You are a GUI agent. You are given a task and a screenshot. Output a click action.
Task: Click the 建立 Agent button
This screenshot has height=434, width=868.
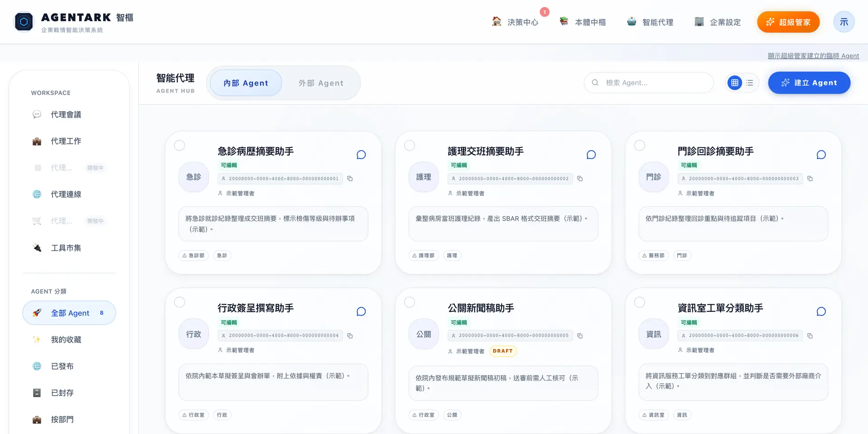click(809, 83)
